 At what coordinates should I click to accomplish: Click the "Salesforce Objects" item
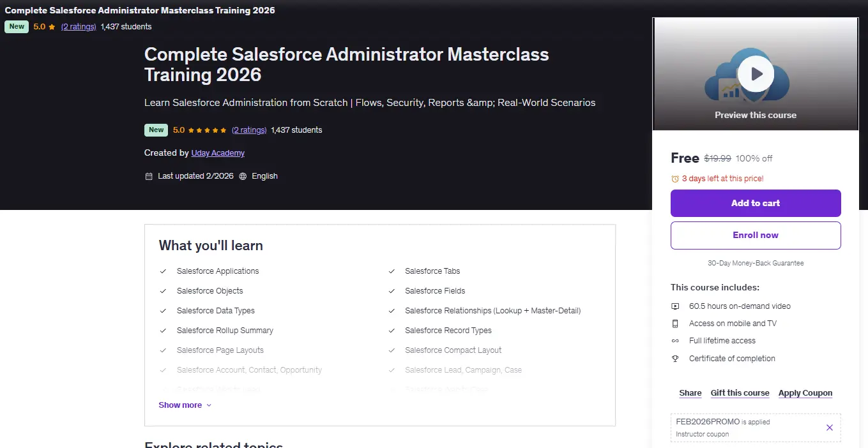[x=210, y=291]
